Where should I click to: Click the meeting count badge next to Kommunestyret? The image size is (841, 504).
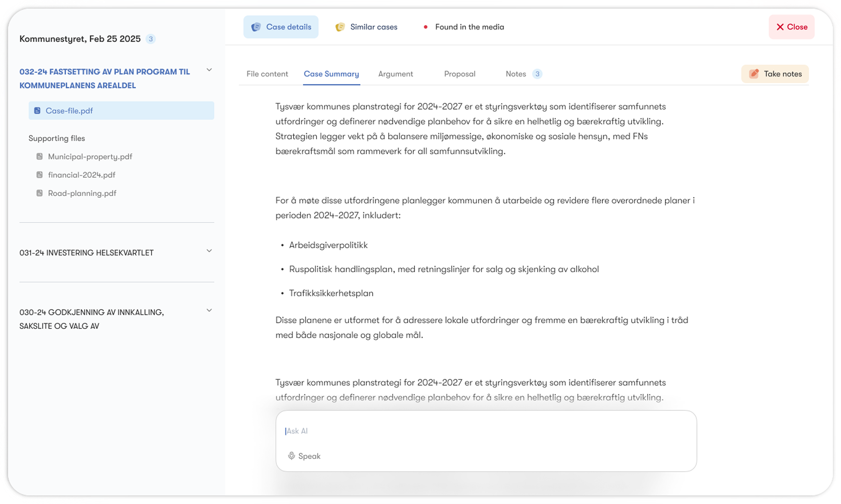point(150,39)
